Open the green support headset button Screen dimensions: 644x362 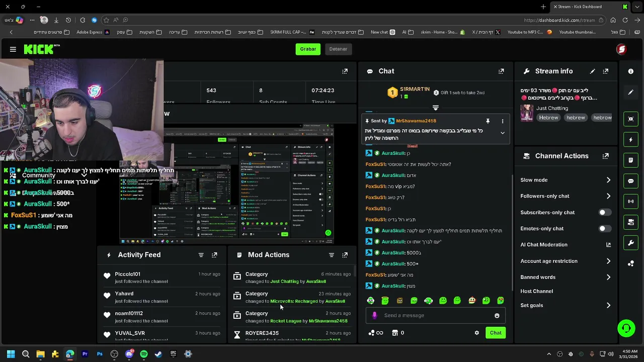point(626,328)
